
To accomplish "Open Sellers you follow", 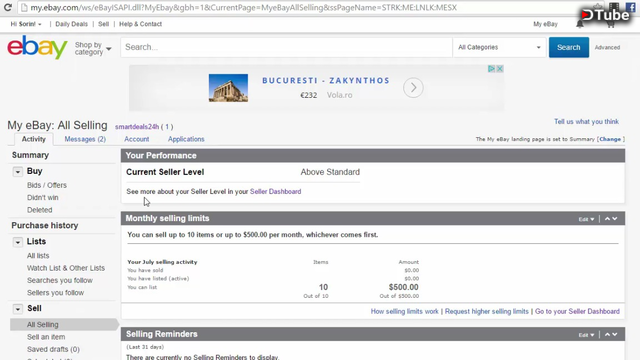I will tap(56, 293).
